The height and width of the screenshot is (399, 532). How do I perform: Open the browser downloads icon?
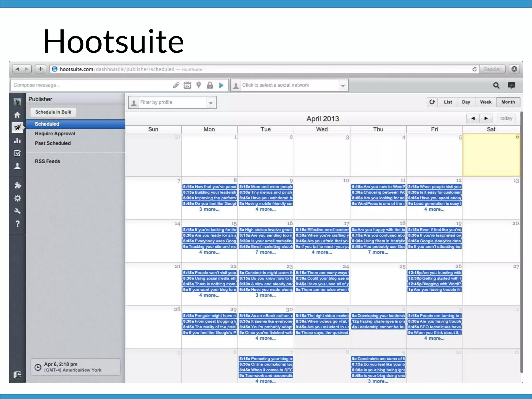point(514,69)
